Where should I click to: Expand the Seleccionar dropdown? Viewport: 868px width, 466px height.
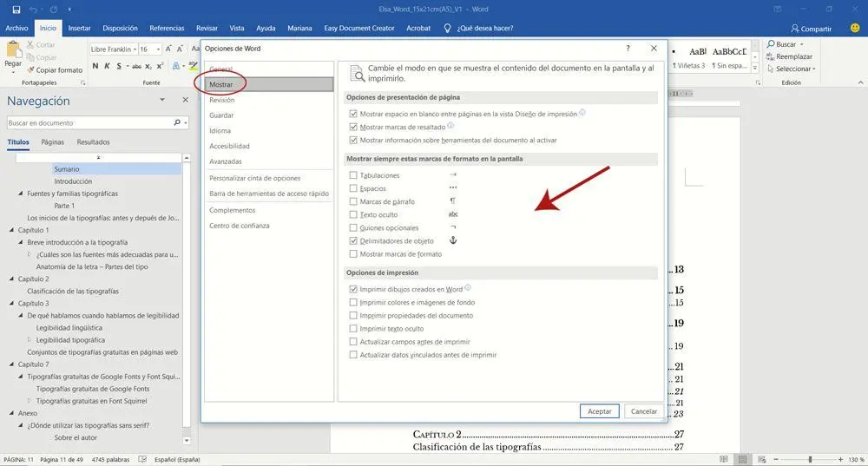point(814,69)
